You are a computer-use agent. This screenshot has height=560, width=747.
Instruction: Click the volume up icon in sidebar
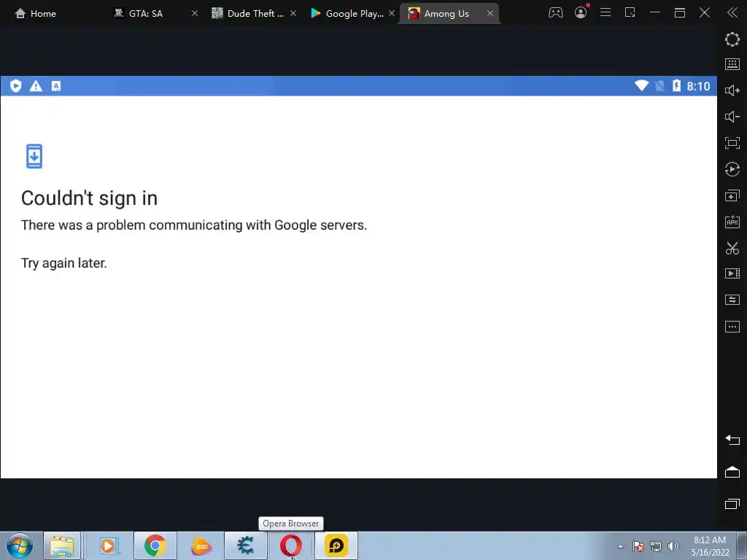pos(732,90)
